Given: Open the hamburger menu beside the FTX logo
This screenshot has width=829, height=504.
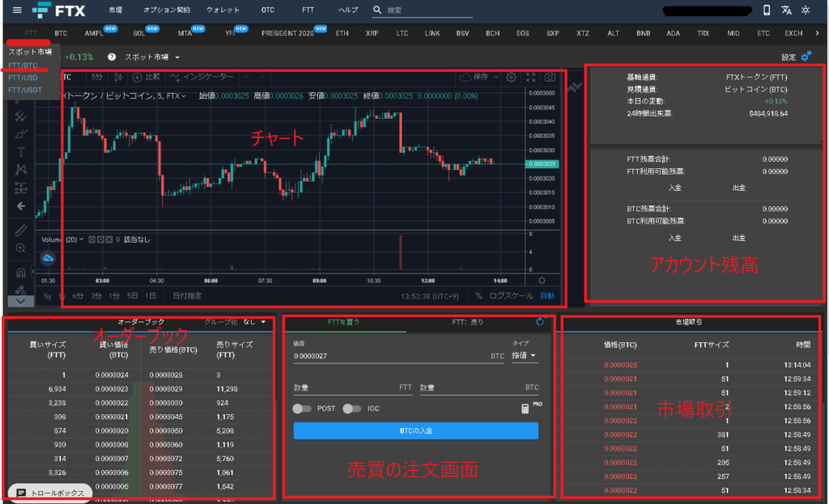Looking at the screenshot, I should [17, 10].
